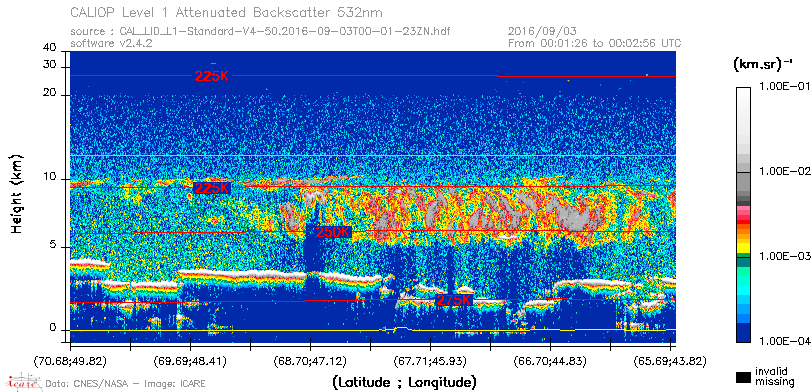811x392 pixels.
Task: Click the date 2016/09/03 label
Action: point(542,32)
